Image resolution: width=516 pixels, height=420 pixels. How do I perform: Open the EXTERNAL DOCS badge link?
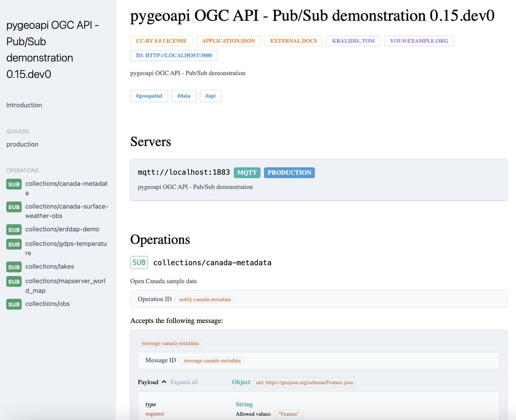294,41
